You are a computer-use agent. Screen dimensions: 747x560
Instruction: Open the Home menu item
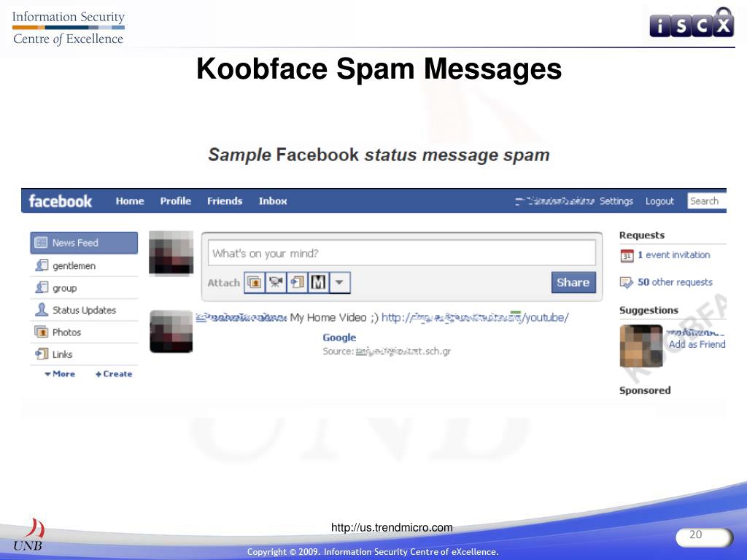pos(130,201)
